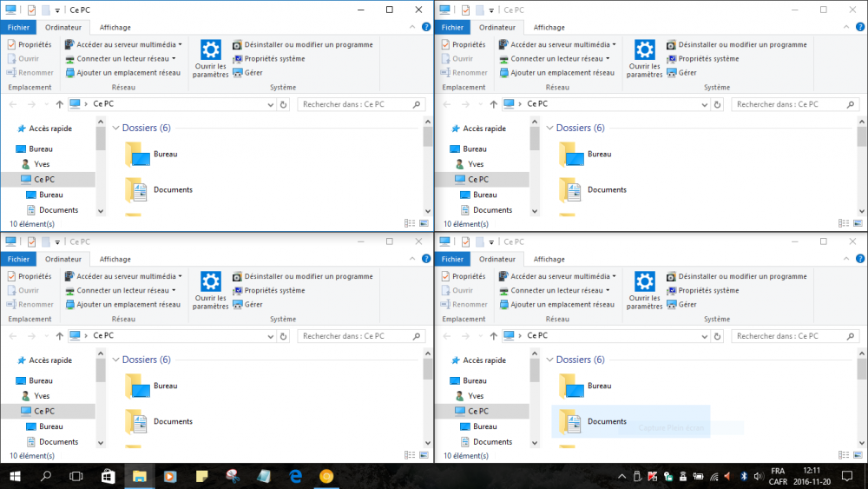Launch Microsoft Edge from the taskbar
Screen dimensions: 868x489
tap(296, 476)
